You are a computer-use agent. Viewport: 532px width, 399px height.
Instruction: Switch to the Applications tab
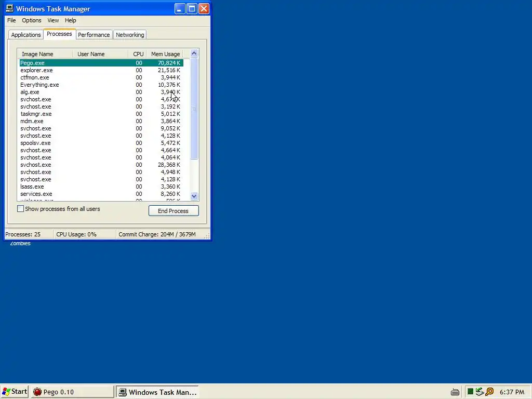(x=26, y=35)
